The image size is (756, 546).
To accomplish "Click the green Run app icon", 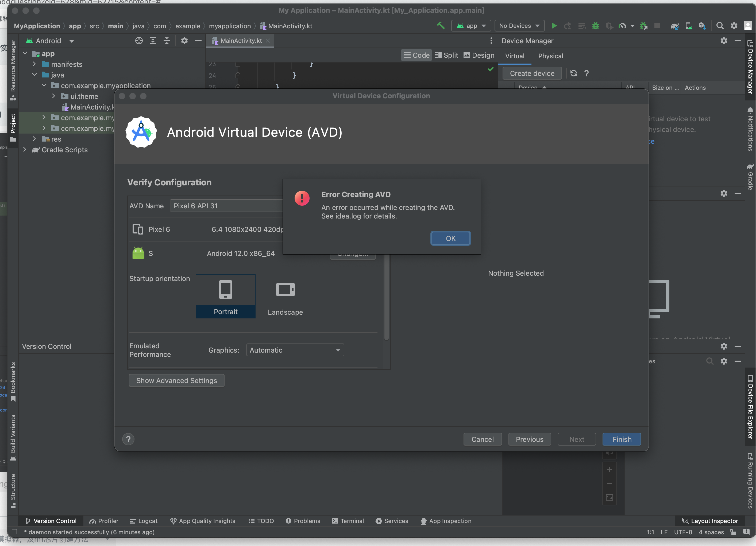I will point(554,26).
